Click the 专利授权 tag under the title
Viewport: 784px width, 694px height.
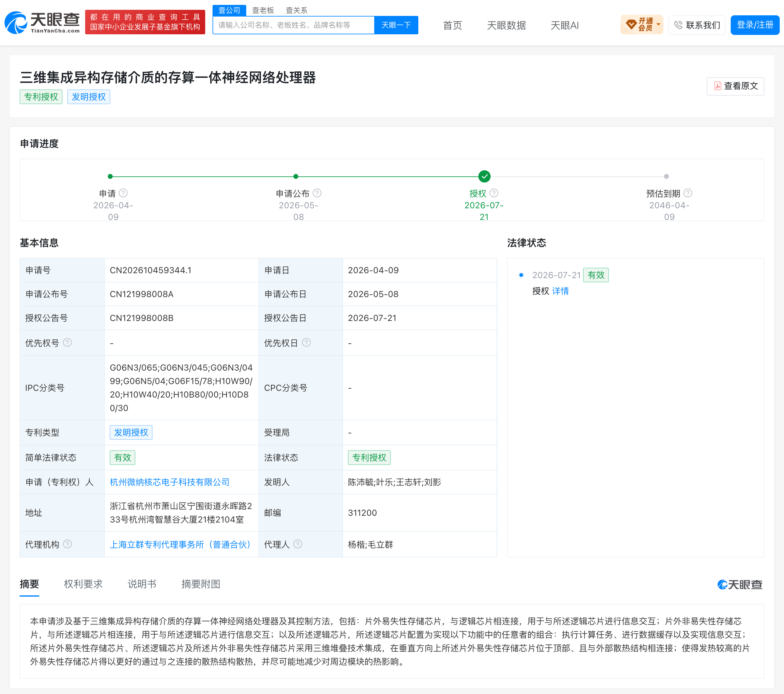point(41,97)
